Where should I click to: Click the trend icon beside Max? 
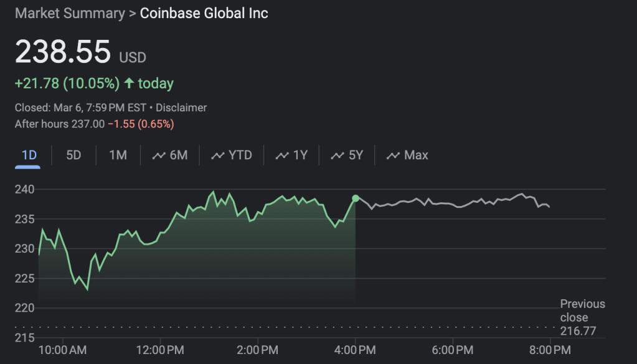pos(393,156)
